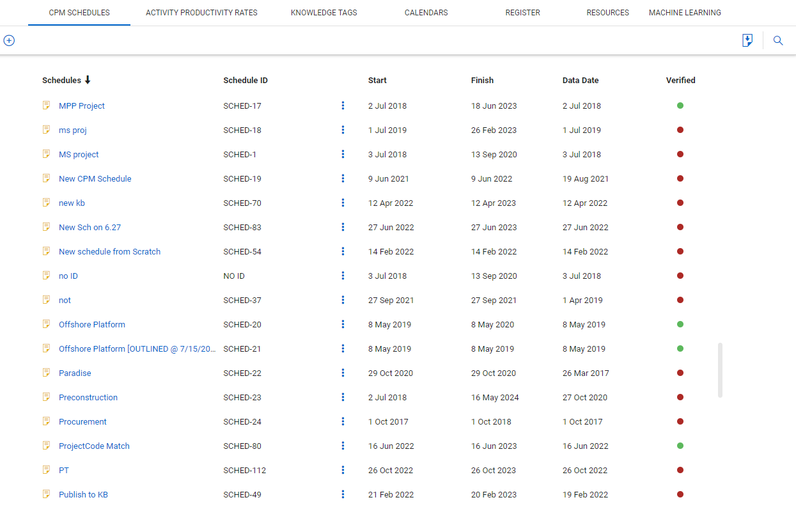Viewport: 796px width, 532px height.
Task: Open the search magnifier icon
Action: (778, 40)
